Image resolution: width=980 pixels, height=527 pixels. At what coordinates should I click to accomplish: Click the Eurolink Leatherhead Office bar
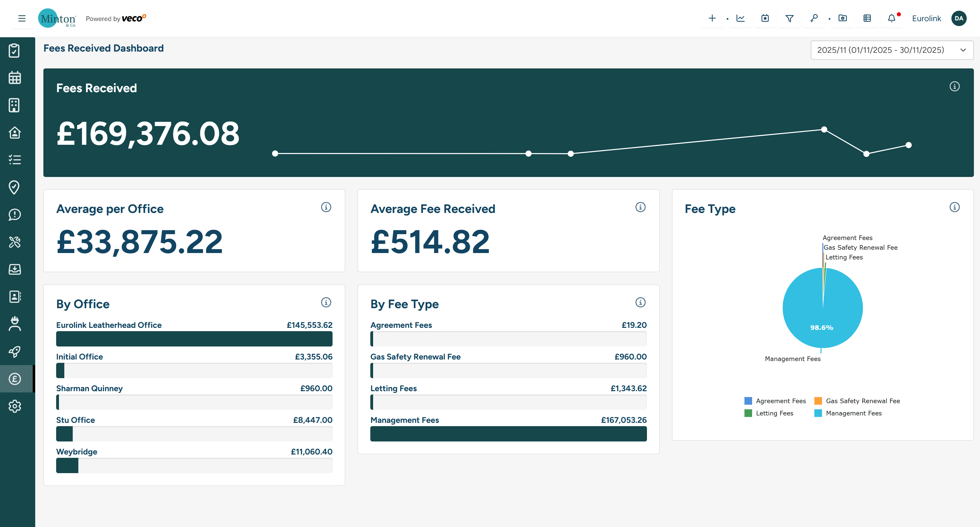pyautogui.click(x=194, y=339)
